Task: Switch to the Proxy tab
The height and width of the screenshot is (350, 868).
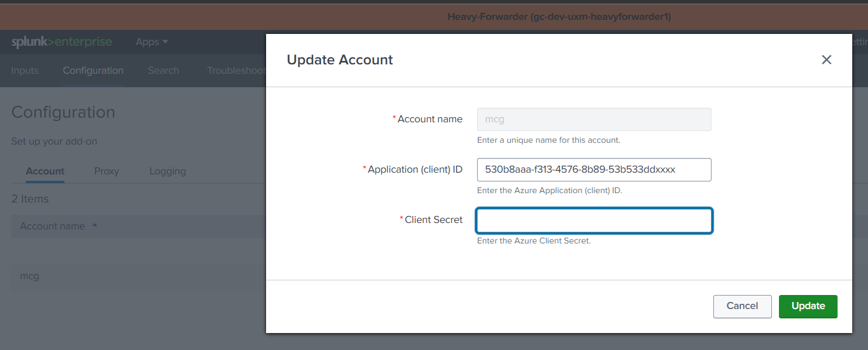Action: (x=107, y=171)
